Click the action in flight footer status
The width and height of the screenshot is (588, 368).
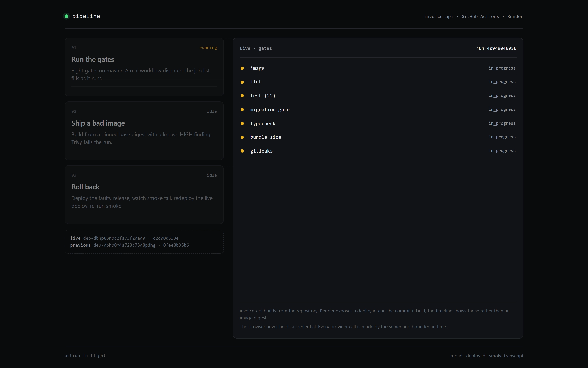85,356
